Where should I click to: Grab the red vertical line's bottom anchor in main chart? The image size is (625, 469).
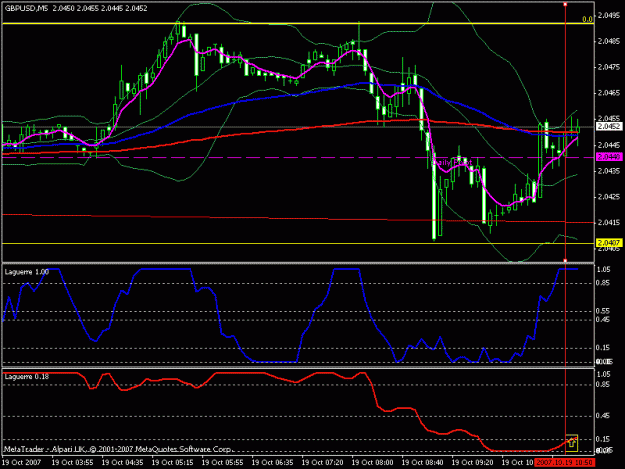(565, 261)
